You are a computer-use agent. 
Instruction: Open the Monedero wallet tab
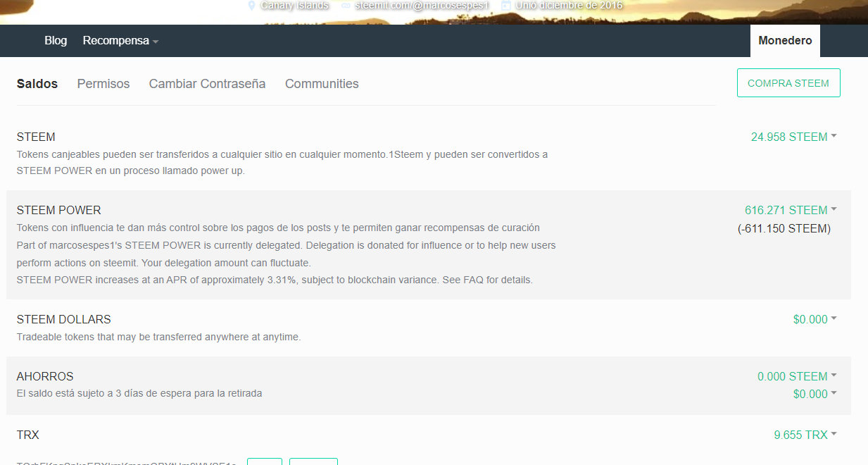coord(785,41)
